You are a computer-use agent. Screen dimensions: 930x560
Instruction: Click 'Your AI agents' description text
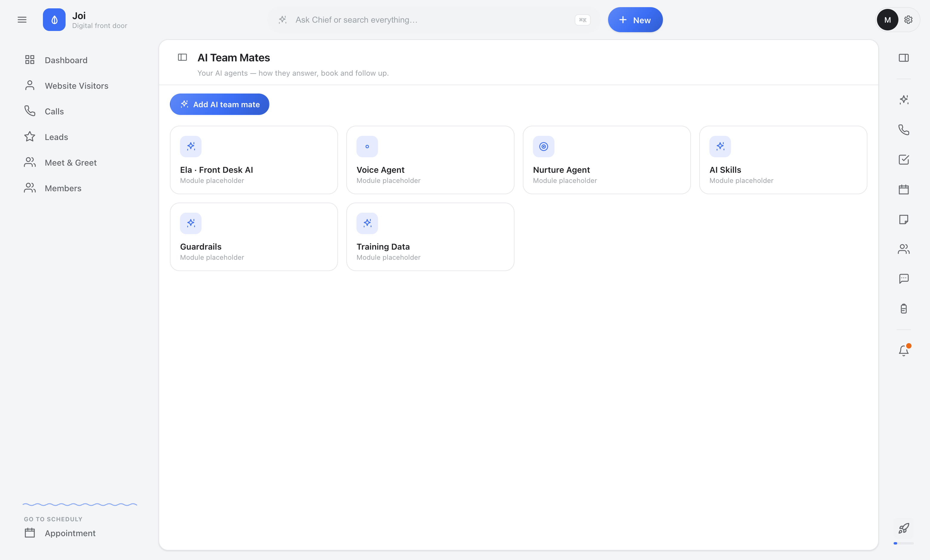point(293,73)
